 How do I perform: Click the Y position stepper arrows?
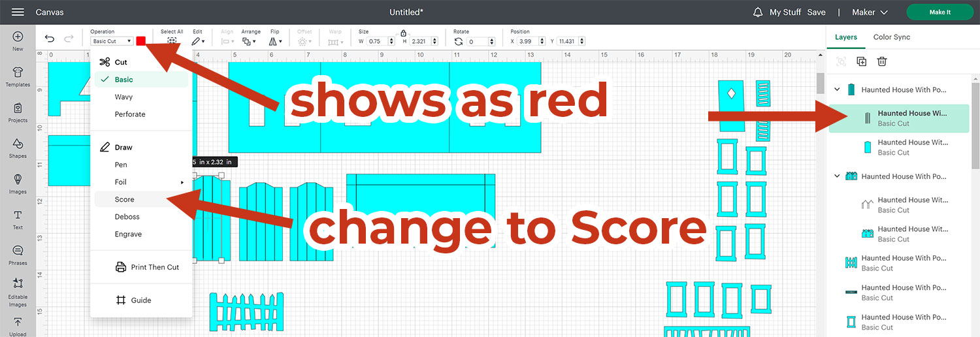[x=582, y=41]
